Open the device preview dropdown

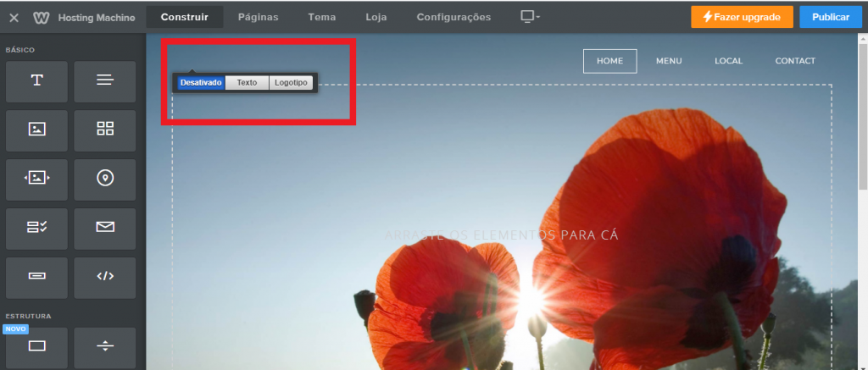point(530,17)
